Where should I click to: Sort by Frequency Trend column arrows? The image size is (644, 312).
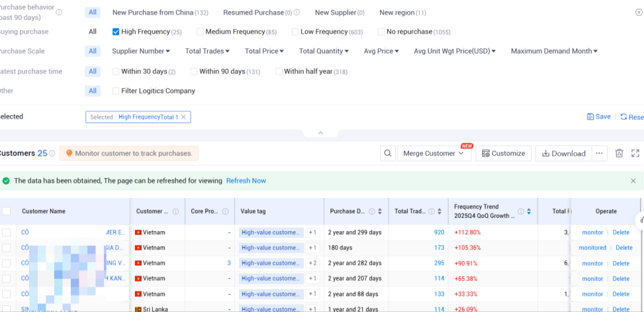pyautogui.click(x=529, y=211)
